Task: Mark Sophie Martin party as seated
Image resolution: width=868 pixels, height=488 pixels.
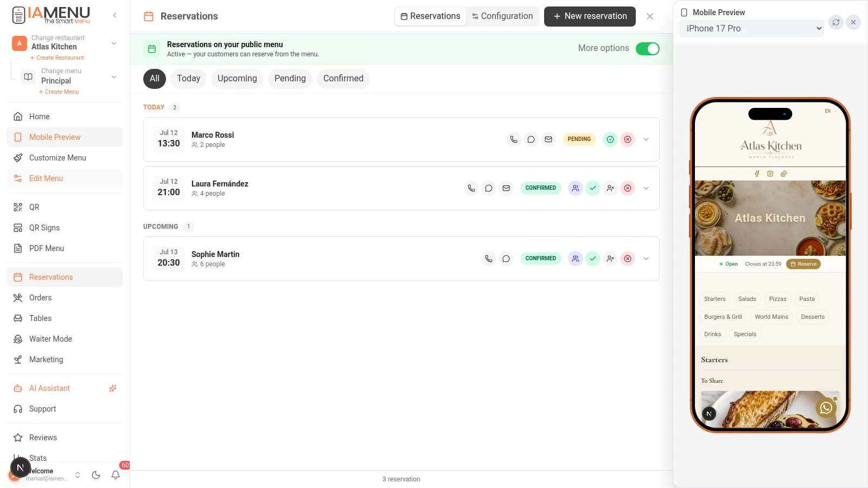Action: (x=576, y=259)
